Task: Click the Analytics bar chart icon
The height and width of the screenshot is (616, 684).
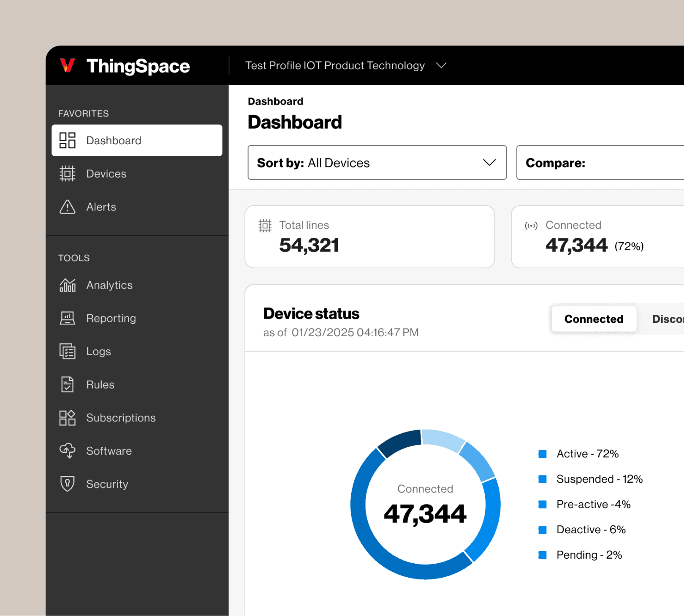Action: pyautogui.click(x=68, y=285)
